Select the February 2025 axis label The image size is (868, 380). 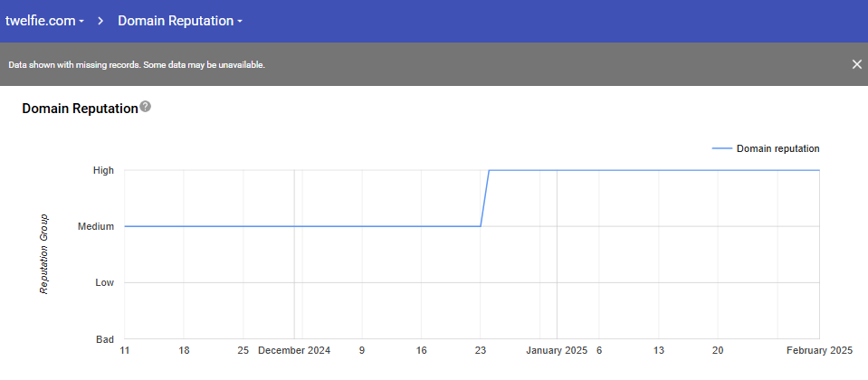click(x=818, y=350)
